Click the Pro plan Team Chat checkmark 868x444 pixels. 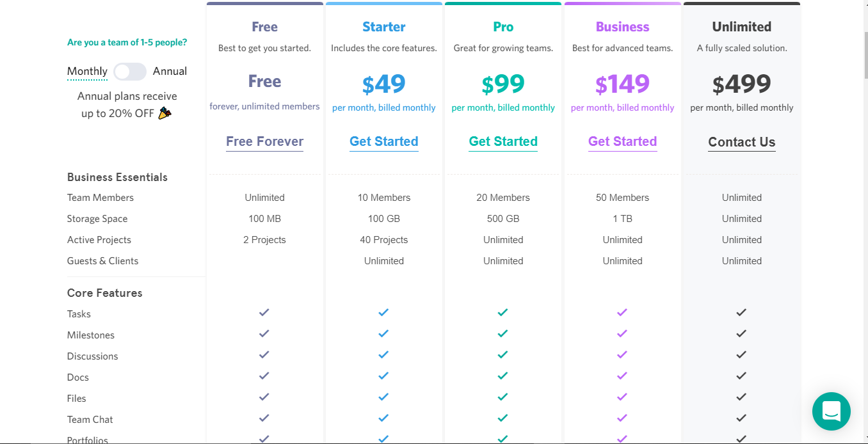coord(502,418)
